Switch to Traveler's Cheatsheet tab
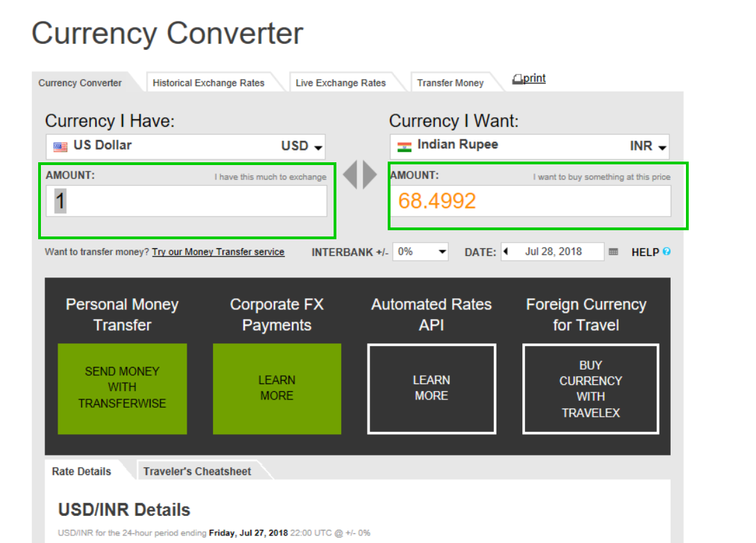The image size is (756, 543). point(197,471)
